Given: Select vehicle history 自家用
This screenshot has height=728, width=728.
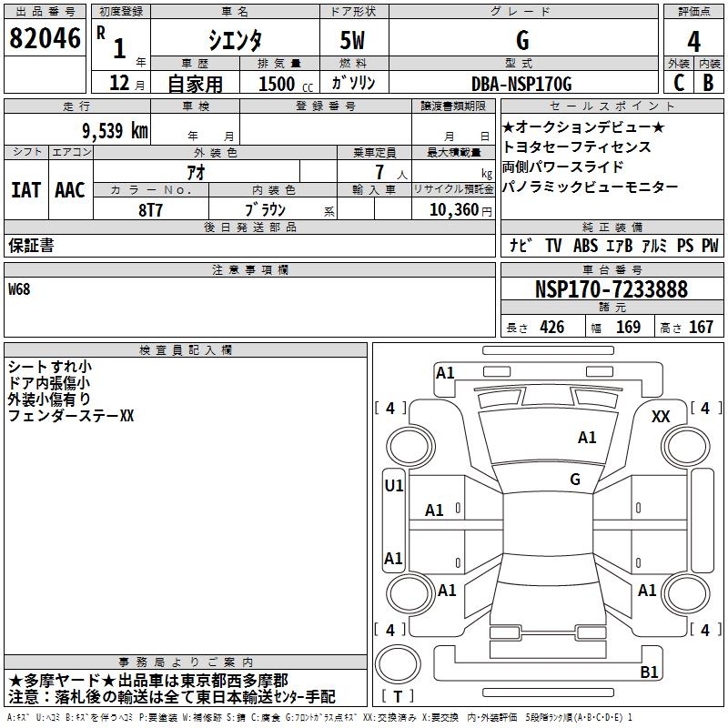Looking at the screenshot, I should [x=195, y=84].
